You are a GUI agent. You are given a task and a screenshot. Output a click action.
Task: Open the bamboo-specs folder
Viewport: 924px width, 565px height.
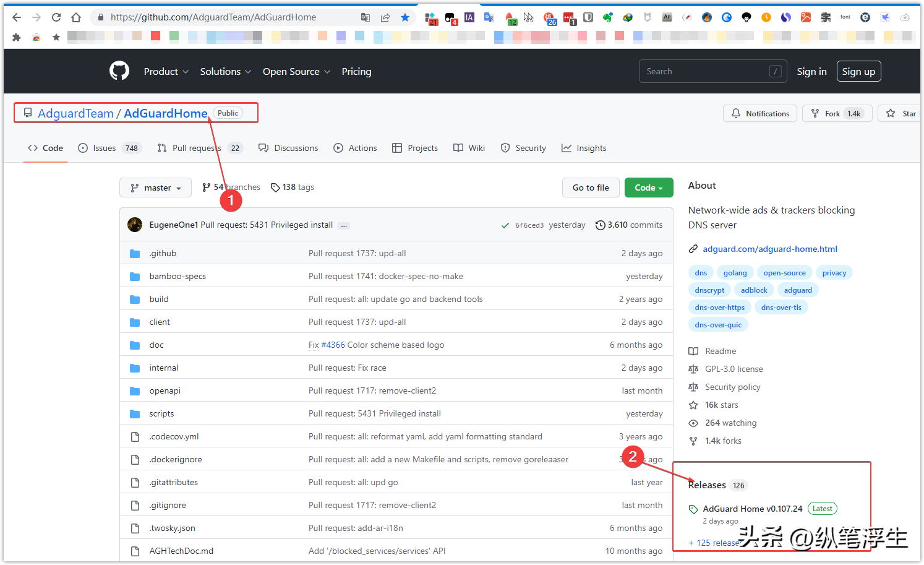(178, 276)
